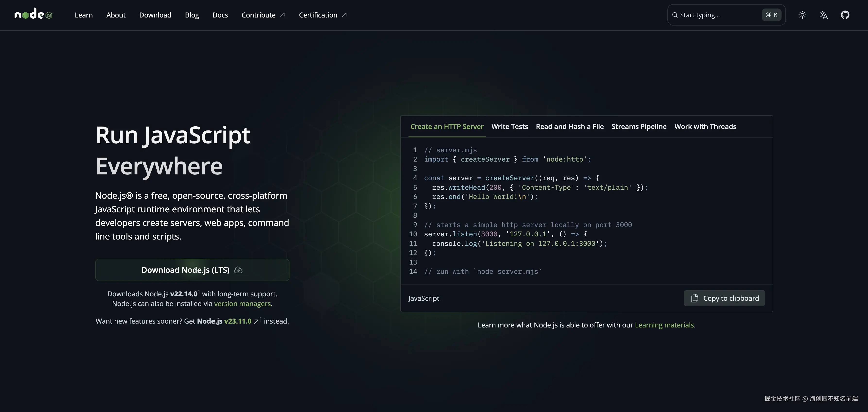This screenshot has width=868, height=412.
Task: Open the Docs section
Action: point(220,15)
